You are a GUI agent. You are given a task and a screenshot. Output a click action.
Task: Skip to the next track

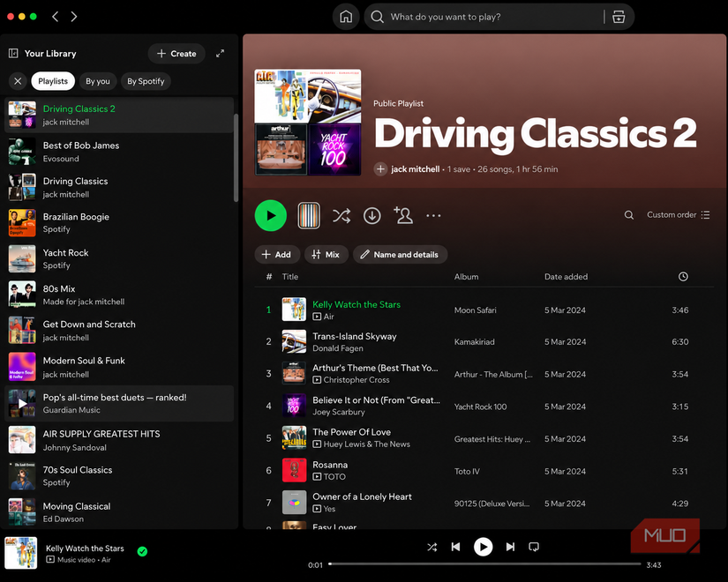[510, 547]
